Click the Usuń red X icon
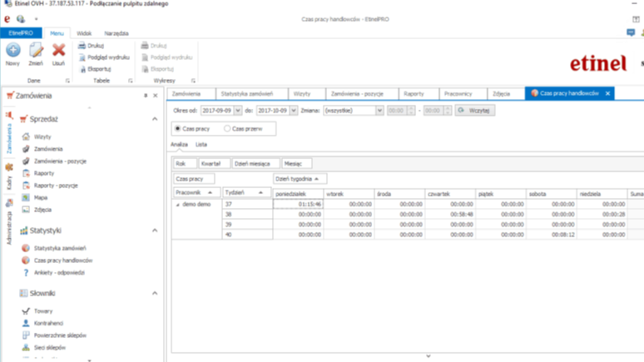 (59, 51)
